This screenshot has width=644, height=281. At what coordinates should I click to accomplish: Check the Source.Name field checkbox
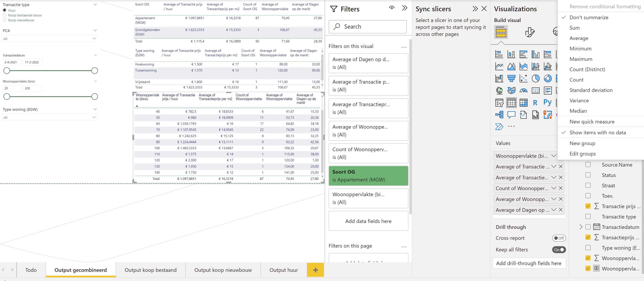[x=588, y=165]
